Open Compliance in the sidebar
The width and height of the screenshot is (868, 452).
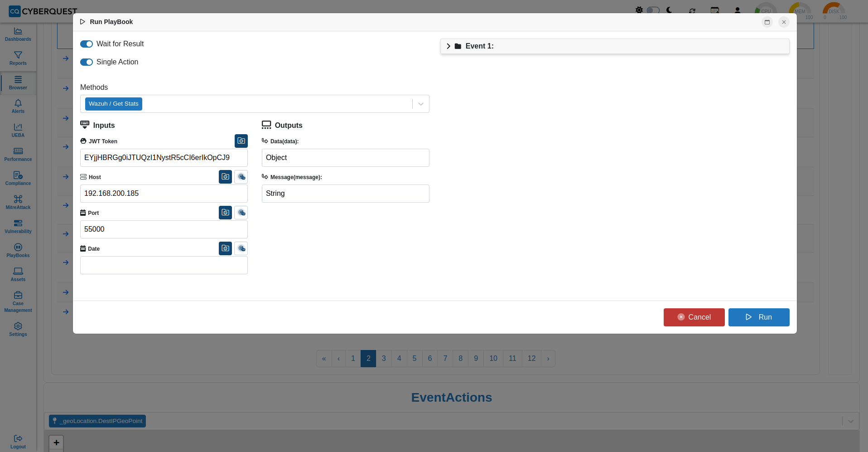click(x=18, y=179)
